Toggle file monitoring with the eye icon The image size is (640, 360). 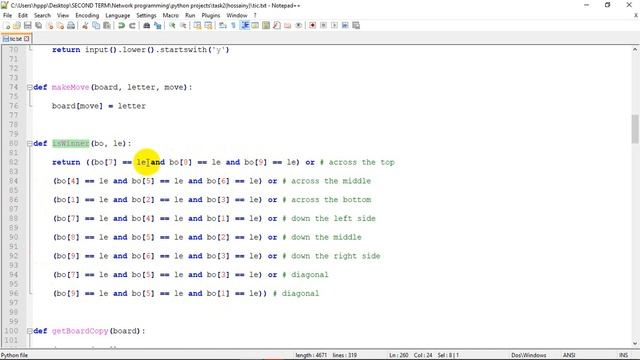coord(298,25)
